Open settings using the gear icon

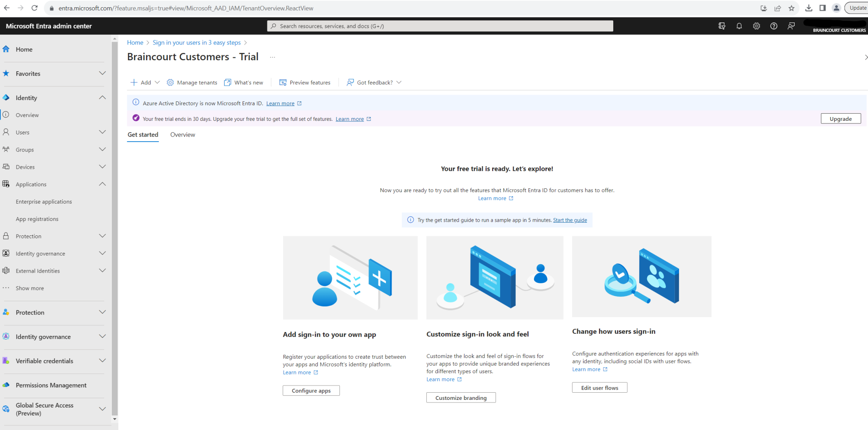pyautogui.click(x=757, y=26)
